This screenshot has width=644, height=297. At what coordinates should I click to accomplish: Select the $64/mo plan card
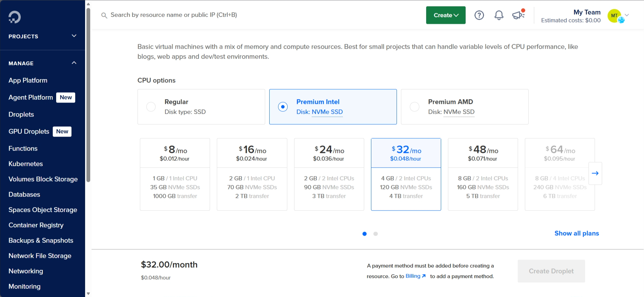560,174
